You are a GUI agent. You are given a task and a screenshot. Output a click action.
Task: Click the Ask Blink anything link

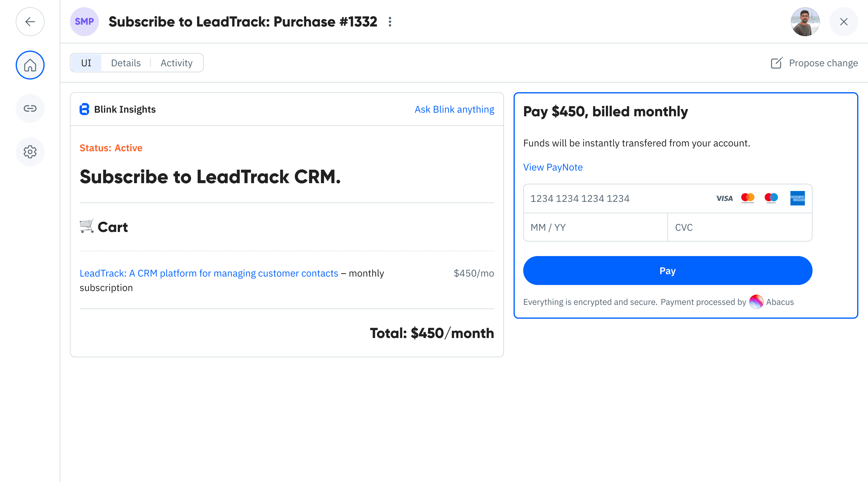pyautogui.click(x=454, y=109)
